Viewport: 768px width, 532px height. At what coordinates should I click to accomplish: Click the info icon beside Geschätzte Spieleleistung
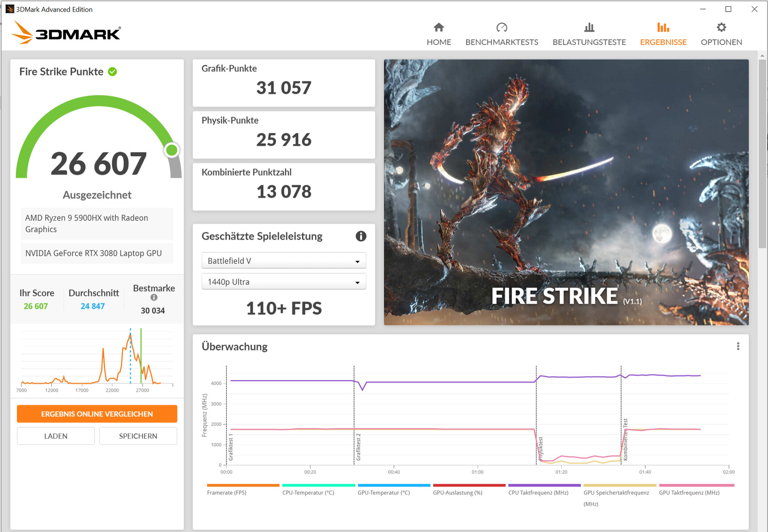(x=361, y=236)
